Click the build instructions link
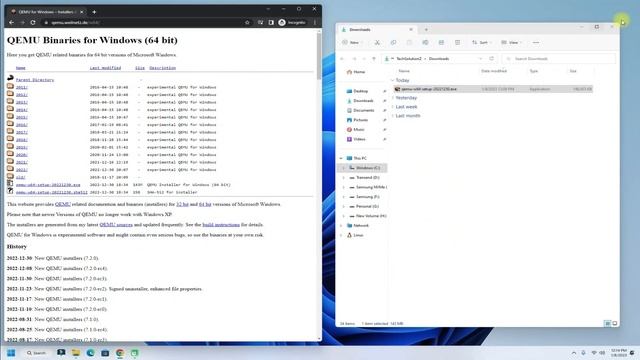This screenshot has width=640, height=360. (221, 224)
